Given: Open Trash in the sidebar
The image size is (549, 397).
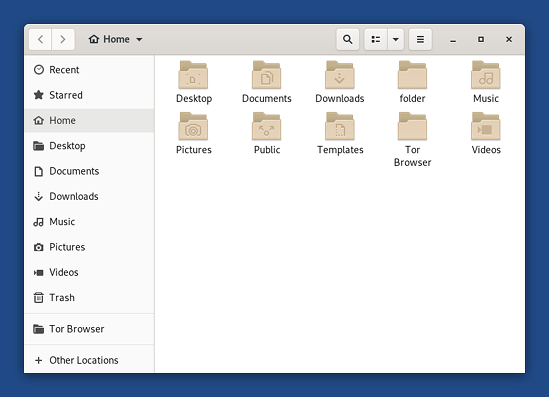Looking at the screenshot, I should tap(90, 298).
